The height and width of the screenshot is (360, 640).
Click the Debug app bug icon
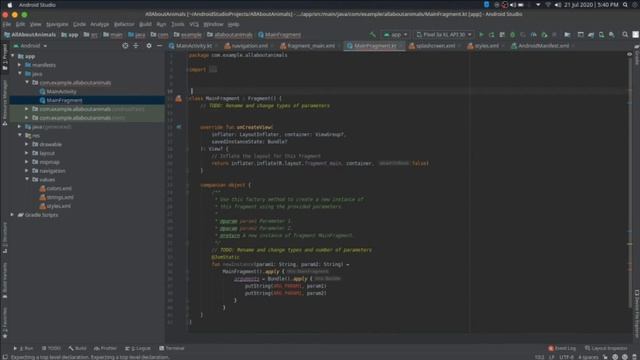(x=513, y=35)
